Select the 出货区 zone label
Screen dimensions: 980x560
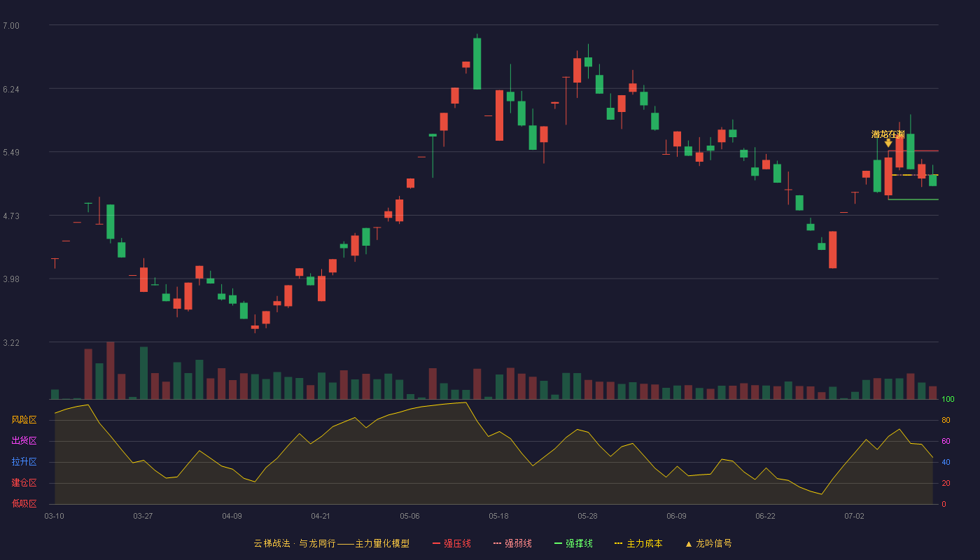(24, 441)
